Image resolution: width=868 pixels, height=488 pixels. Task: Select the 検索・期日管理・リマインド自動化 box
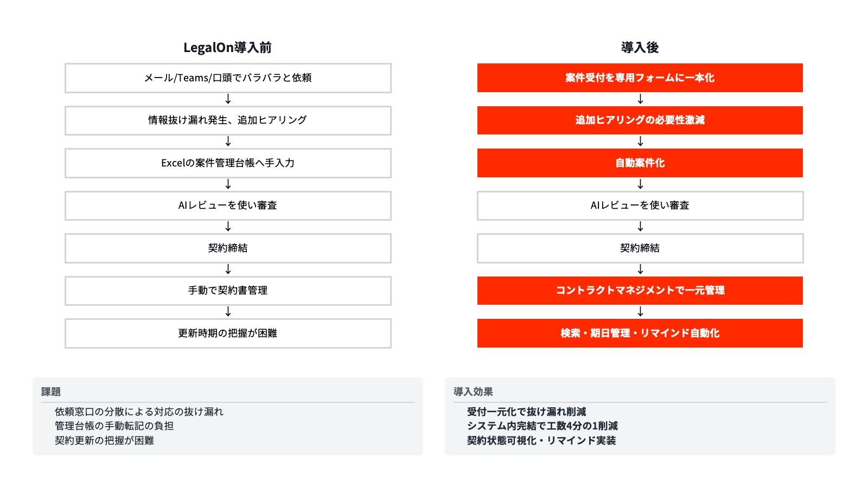point(640,333)
